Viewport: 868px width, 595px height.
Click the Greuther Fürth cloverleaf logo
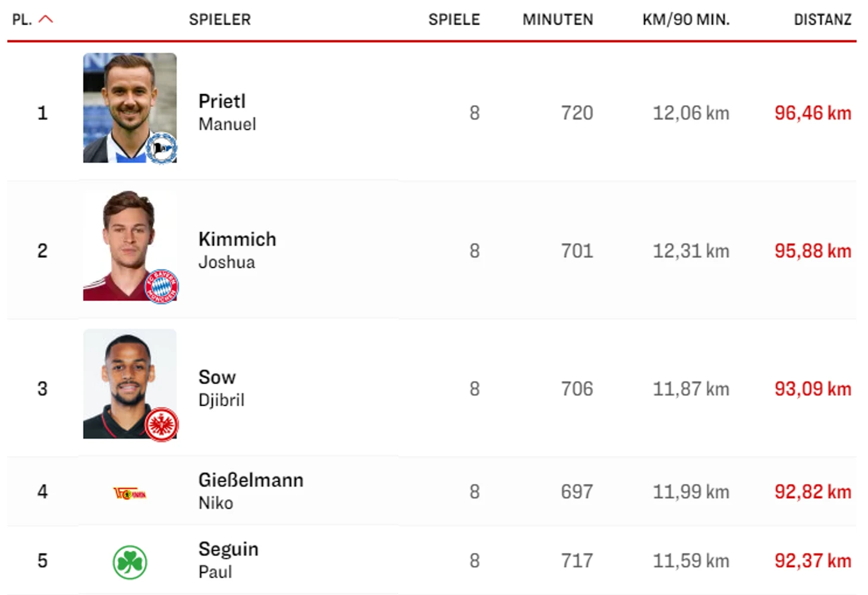coord(130,562)
